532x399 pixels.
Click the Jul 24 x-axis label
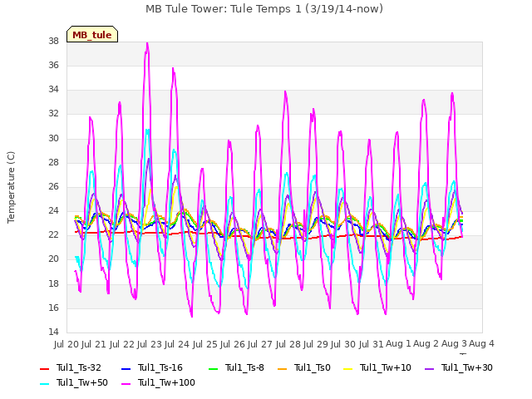pos(177,344)
